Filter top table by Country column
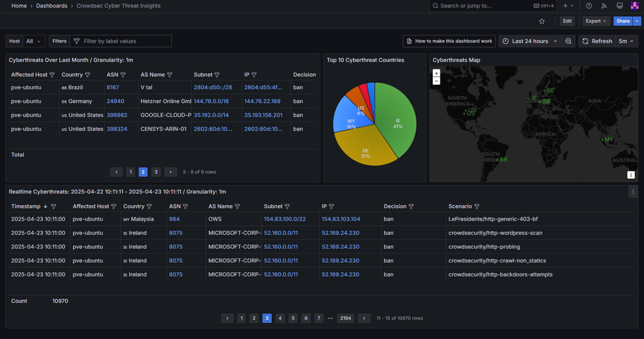This screenshot has width=644, height=339. point(88,75)
